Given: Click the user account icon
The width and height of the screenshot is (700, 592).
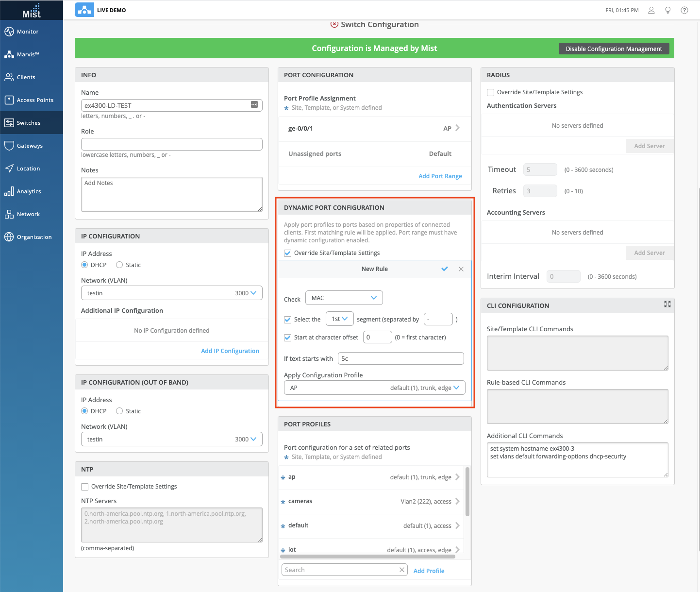Looking at the screenshot, I should pyautogui.click(x=651, y=10).
